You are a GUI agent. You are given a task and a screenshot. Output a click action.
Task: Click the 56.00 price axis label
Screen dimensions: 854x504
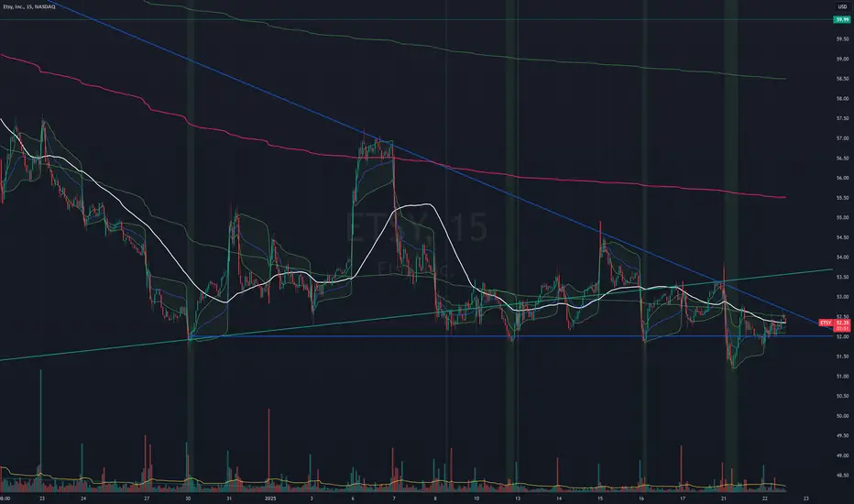pyautogui.click(x=843, y=178)
